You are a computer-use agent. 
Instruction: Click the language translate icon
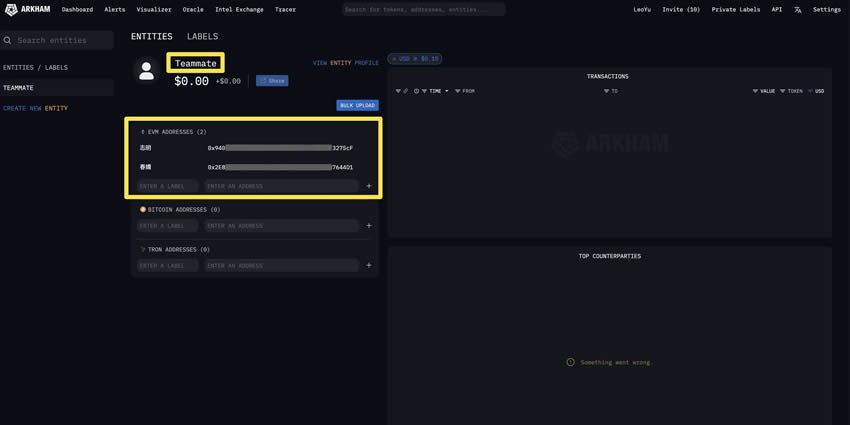[798, 10]
